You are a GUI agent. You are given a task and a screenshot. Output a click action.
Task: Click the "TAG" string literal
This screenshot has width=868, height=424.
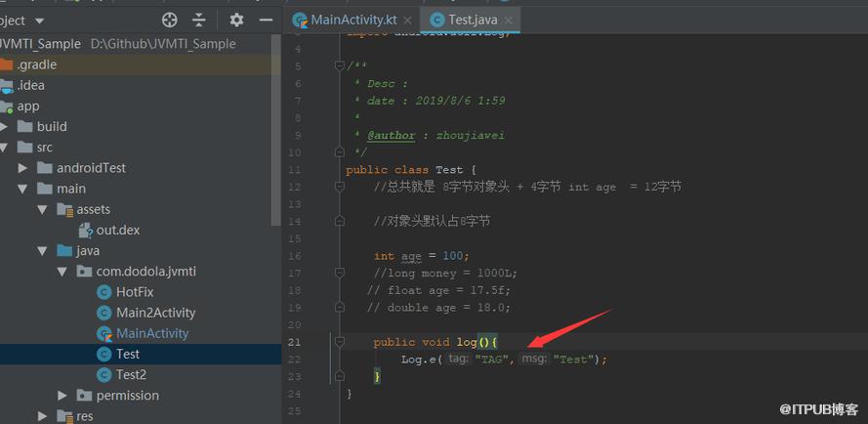491,360
